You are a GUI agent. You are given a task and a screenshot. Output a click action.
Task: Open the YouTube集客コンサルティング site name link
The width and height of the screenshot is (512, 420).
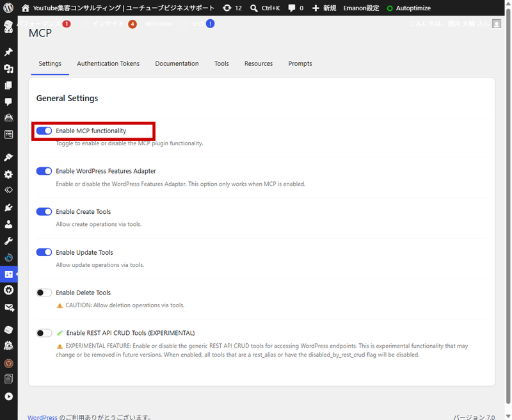(124, 8)
